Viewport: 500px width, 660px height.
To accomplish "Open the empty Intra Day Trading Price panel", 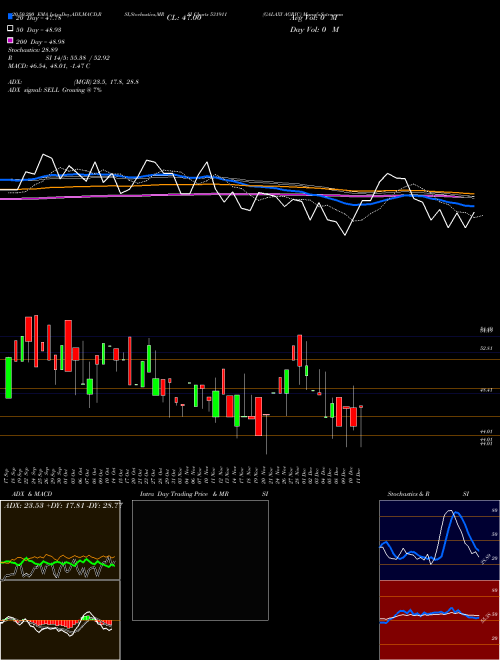I will click(x=200, y=560).
